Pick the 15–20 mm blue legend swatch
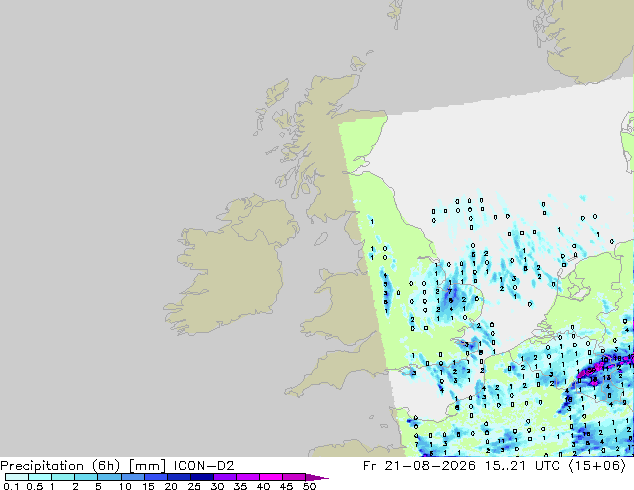Screen dimensions: 634x490 [x=156, y=477]
